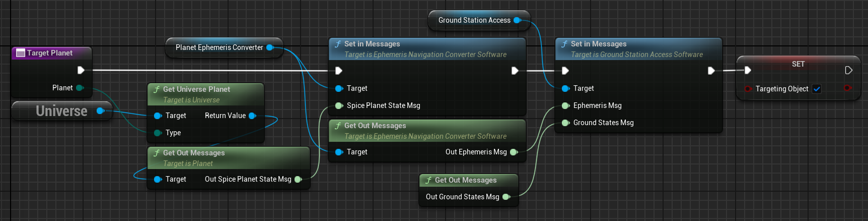Click the Type input pin on Get Universe Planet

158,133
